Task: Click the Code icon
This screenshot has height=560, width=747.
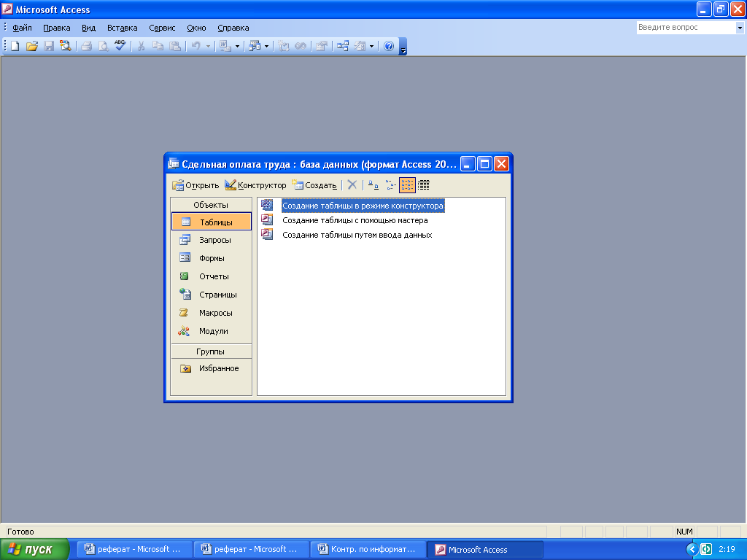Action: [x=284, y=46]
